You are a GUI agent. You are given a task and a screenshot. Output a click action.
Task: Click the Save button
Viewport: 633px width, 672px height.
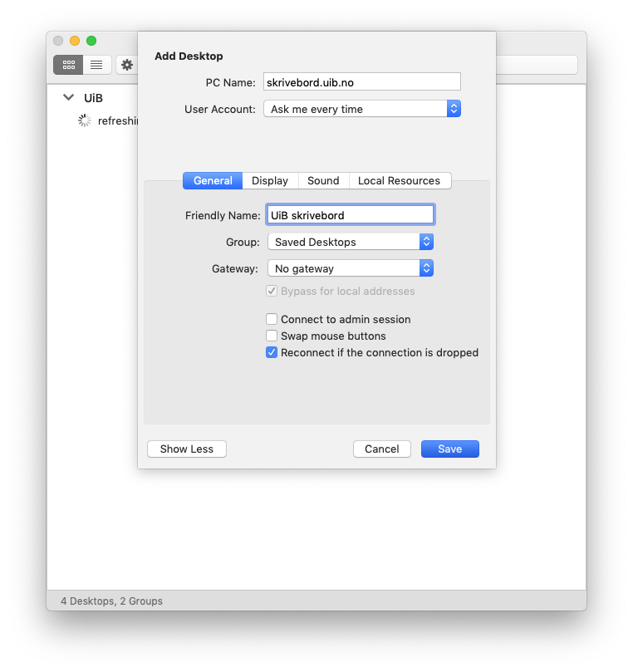pyautogui.click(x=449, y=449)
